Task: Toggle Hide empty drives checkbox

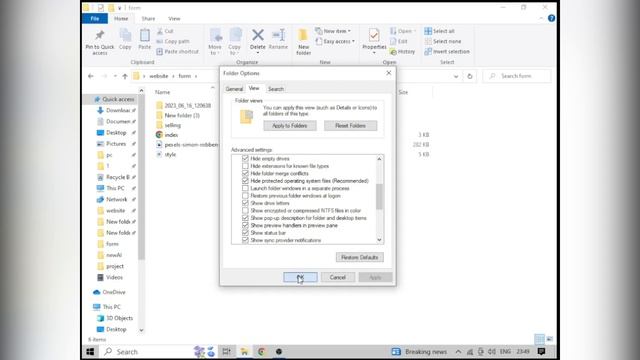Action: point(245,158)
